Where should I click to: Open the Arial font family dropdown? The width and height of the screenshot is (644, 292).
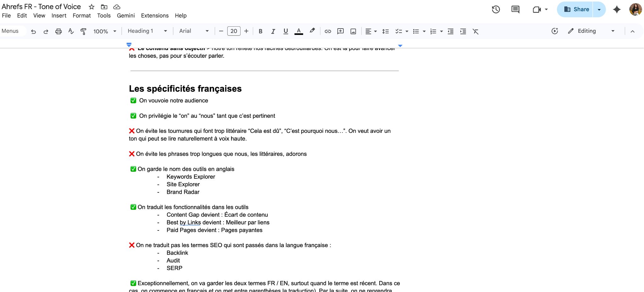194,31
